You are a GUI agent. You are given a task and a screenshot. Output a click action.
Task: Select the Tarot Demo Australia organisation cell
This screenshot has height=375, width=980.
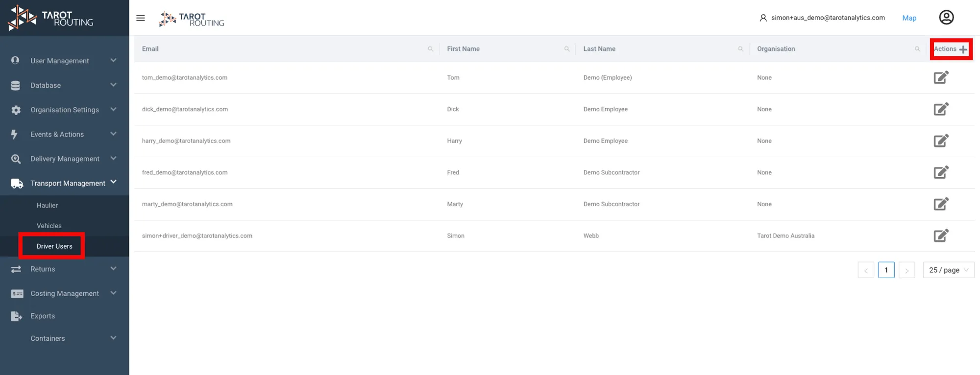click(785, 235)
